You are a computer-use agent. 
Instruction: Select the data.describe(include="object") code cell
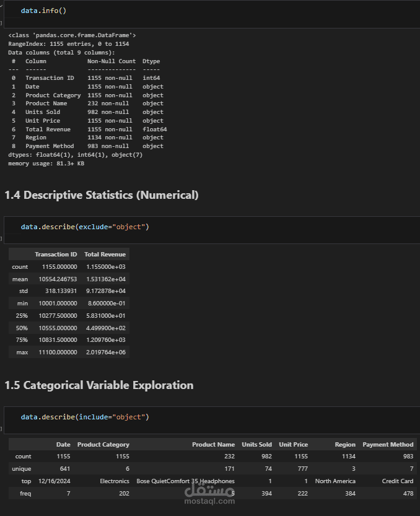click(x=212, y=420)
